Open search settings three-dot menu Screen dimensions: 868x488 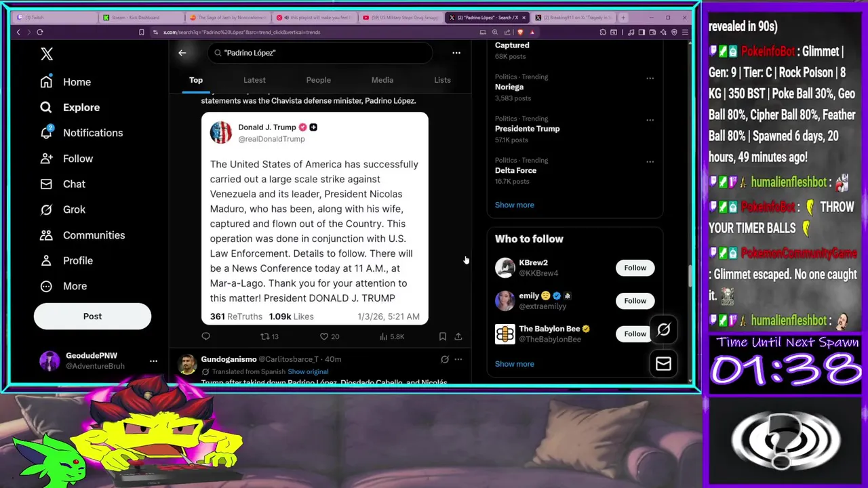point(456,52)
